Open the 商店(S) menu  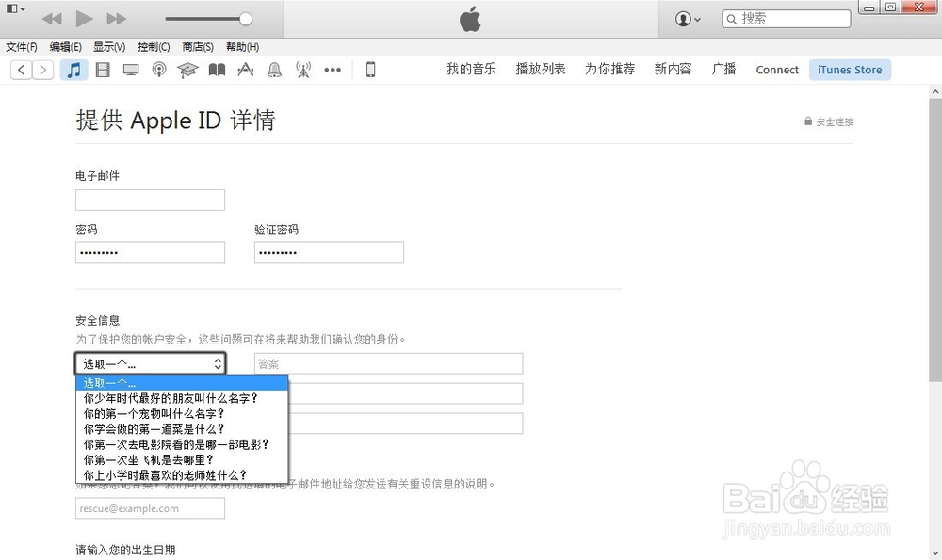198,47
